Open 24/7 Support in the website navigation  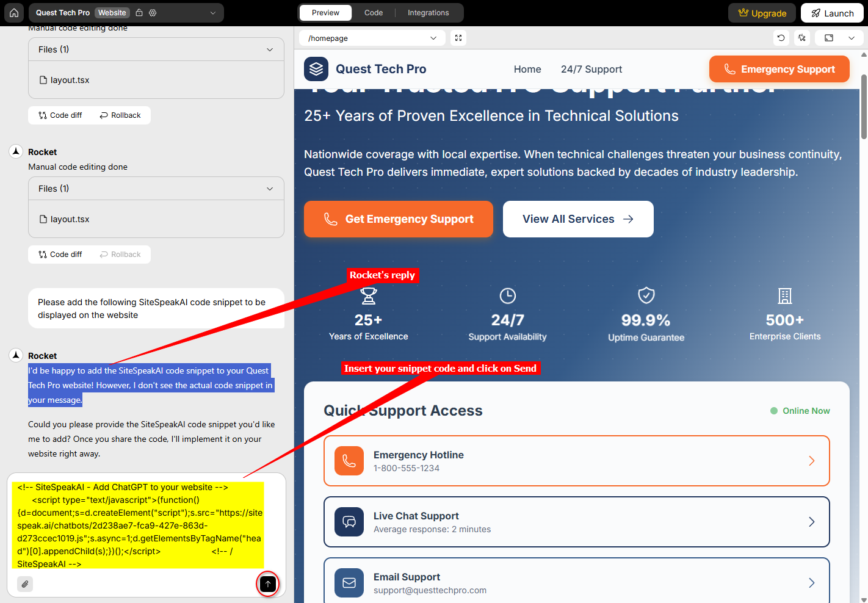coord(591,69)
